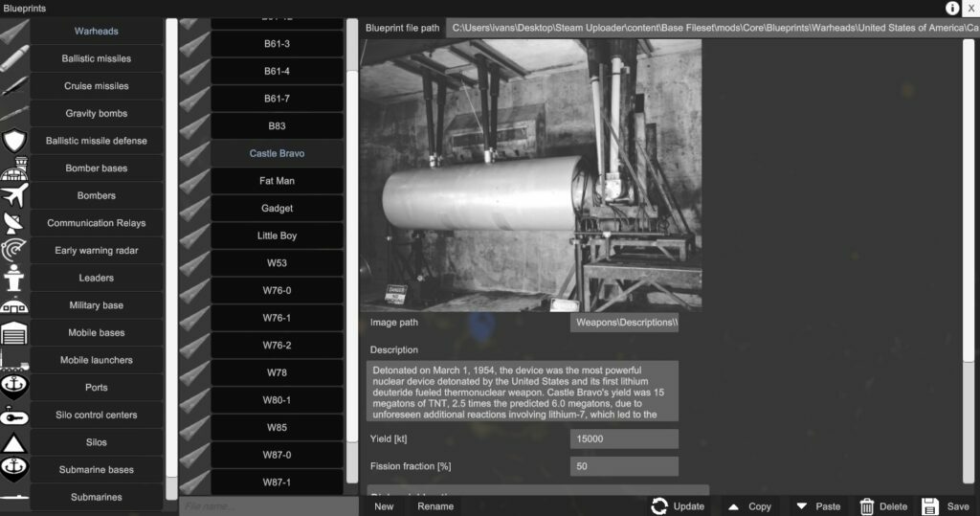This screenshot has width=980, height=516.
Task: Click the triangle icon beside Silos
Action: 14,443
